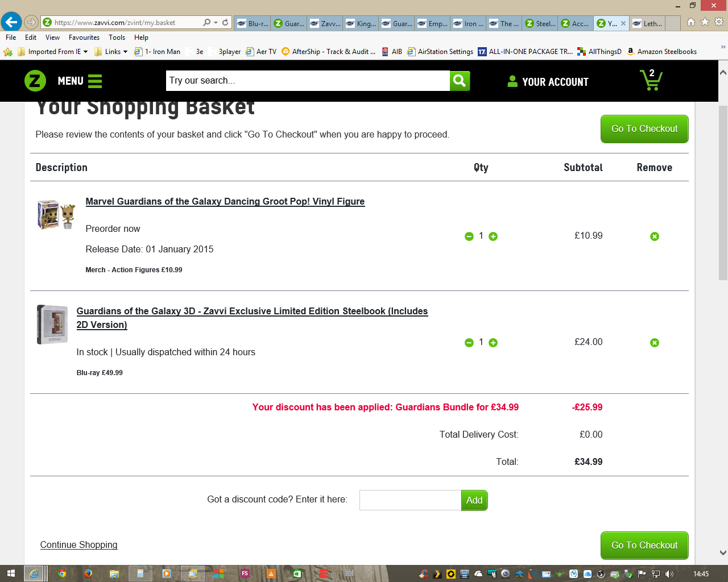This screenshot has height=582, width=728.
Task: Open the address bar search dropdown arrow
Action: point(216,23)
